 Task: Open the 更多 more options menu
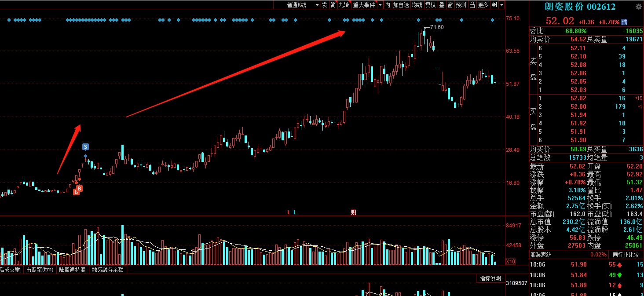(483, 5)
